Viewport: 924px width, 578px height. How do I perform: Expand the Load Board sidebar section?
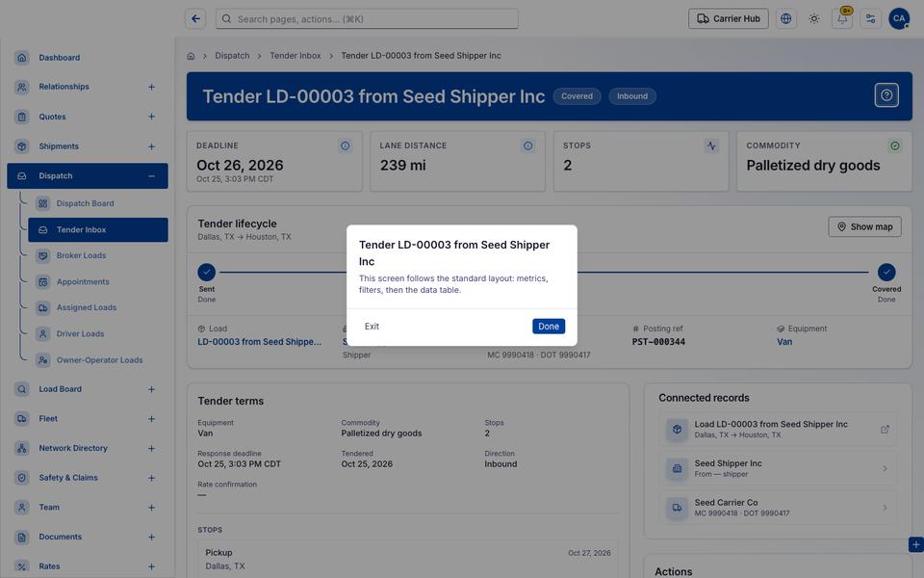(151, 389)
